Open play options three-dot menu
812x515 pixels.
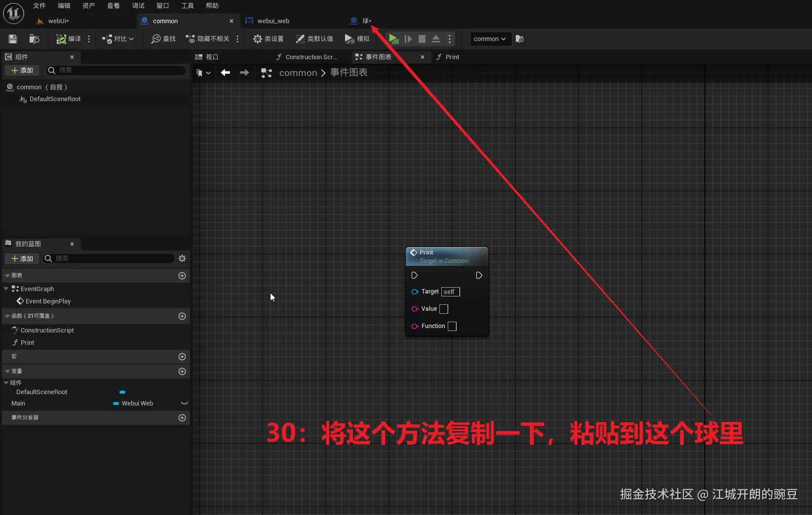pos(449,39)
